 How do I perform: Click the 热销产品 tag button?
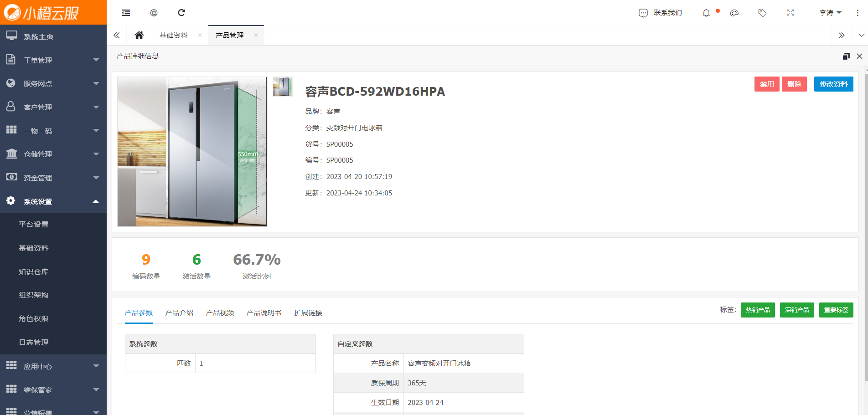tap(758, 310)
